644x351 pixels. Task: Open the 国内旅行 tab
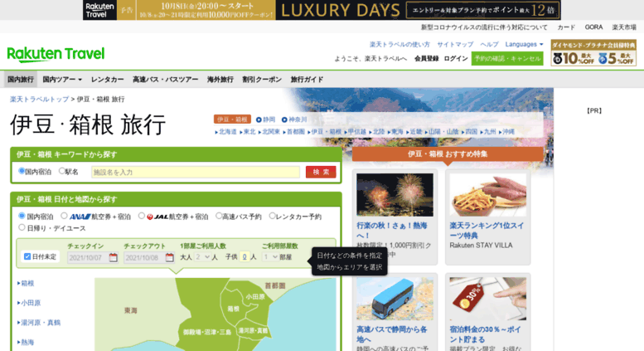pyautogui.click(x=21, y=80)
